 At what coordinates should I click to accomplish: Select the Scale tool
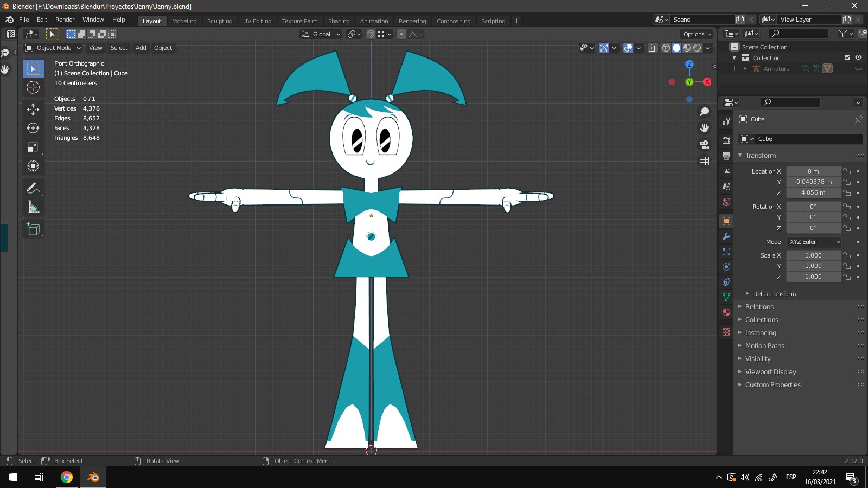tap(33, 147)
